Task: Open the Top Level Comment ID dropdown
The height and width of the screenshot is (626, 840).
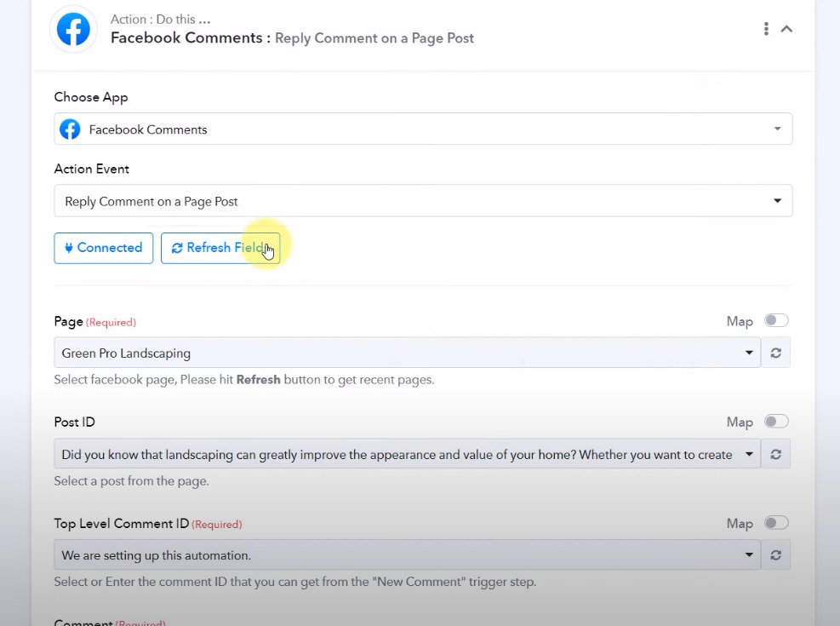Action: (x=407, y=554)
